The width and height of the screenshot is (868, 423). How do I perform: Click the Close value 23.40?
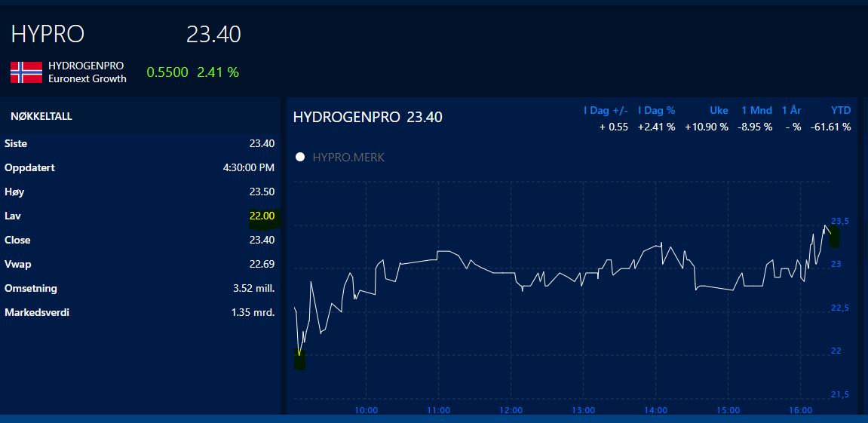coord(262,241)
